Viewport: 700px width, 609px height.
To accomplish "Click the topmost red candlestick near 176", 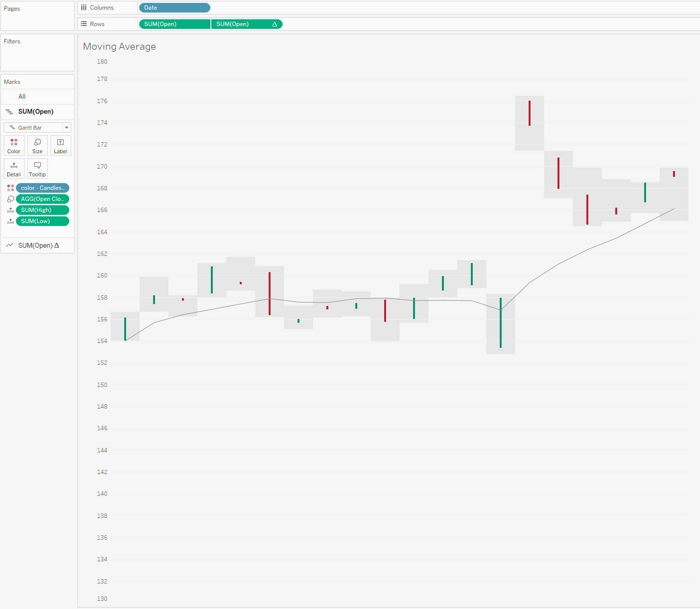I will (530, 113).
